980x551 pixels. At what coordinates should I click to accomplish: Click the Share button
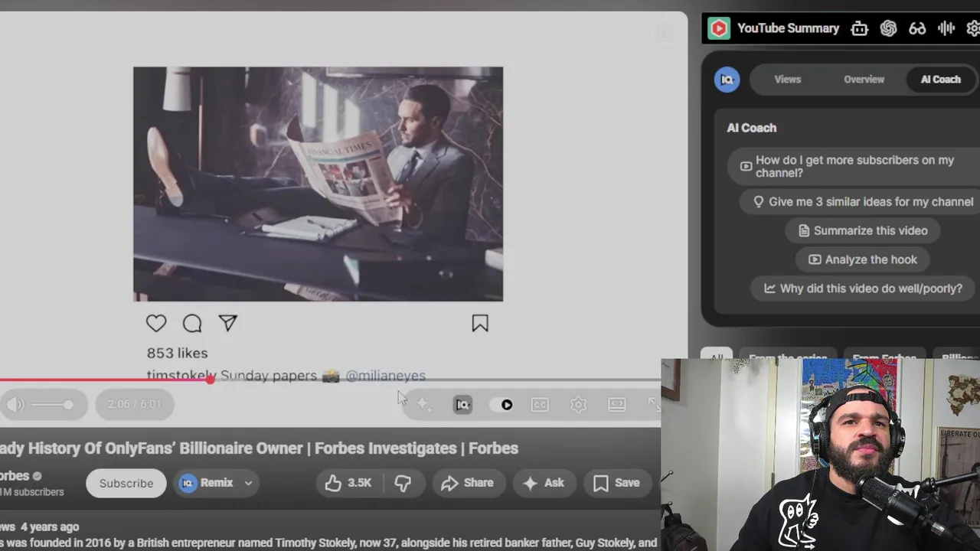[x=467, y=483]
